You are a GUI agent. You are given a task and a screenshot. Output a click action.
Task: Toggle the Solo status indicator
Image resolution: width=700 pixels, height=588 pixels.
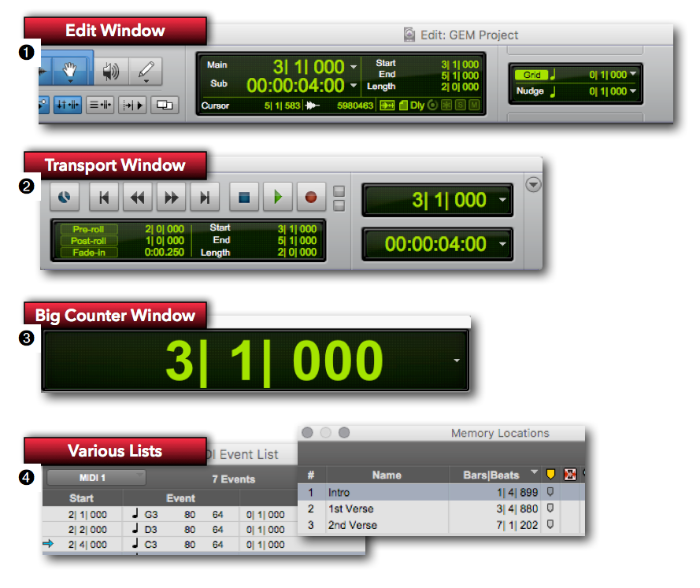[461, 105]
